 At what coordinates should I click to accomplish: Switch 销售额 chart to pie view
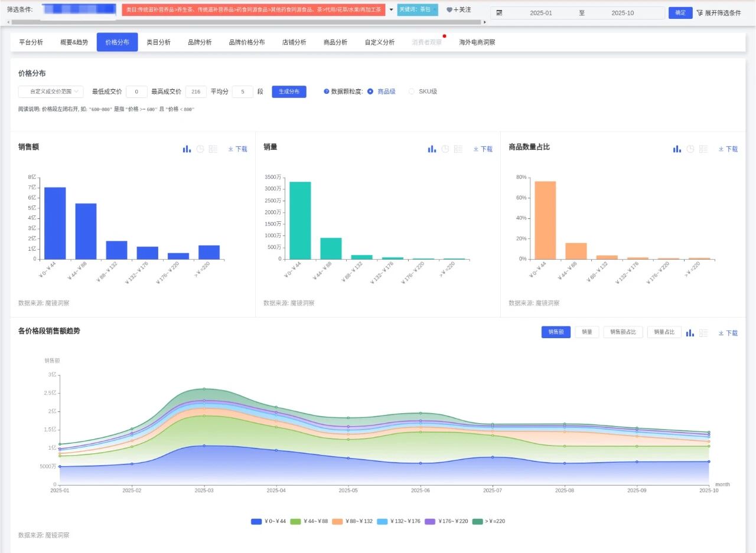click(x=200, y=149)
